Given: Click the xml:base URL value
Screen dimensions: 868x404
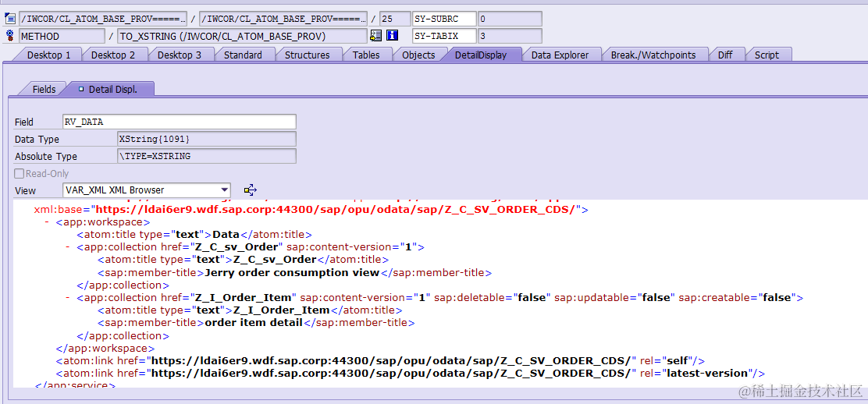Looking at the screenshot, I should [337, 210].
